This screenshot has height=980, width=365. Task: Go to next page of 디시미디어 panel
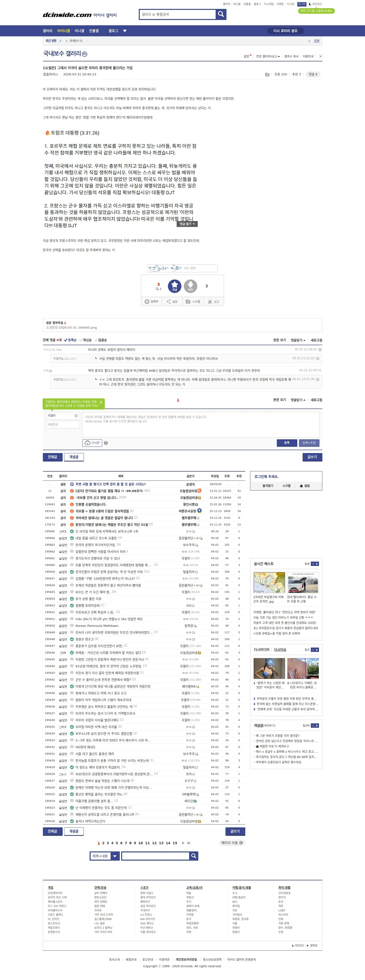(x=317, y=650)
